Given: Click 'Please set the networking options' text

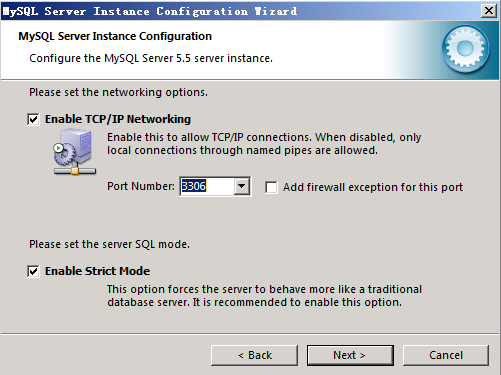Looking at the screenshot, I should click(118, 92).
